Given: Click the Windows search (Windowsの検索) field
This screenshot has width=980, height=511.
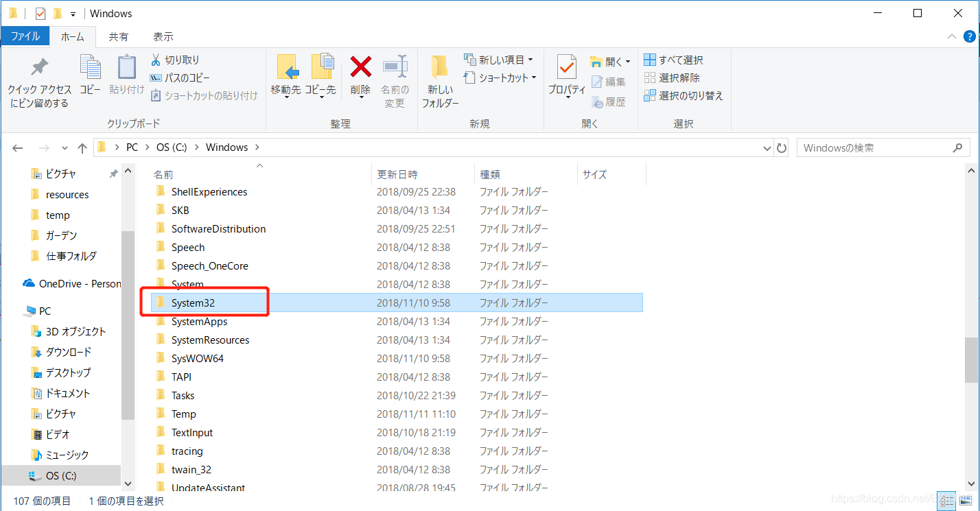Looking at the screenshot, I should pyautogui.click(x=882, y=147).
